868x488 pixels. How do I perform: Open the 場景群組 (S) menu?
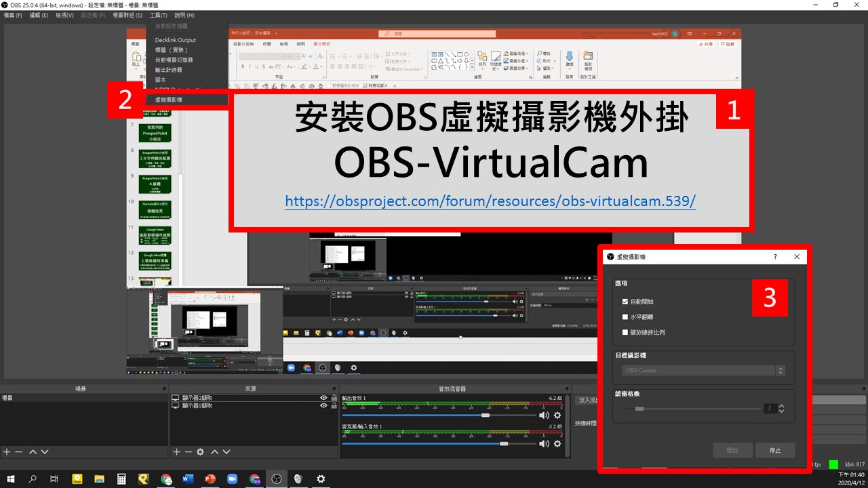coord(127,15)
